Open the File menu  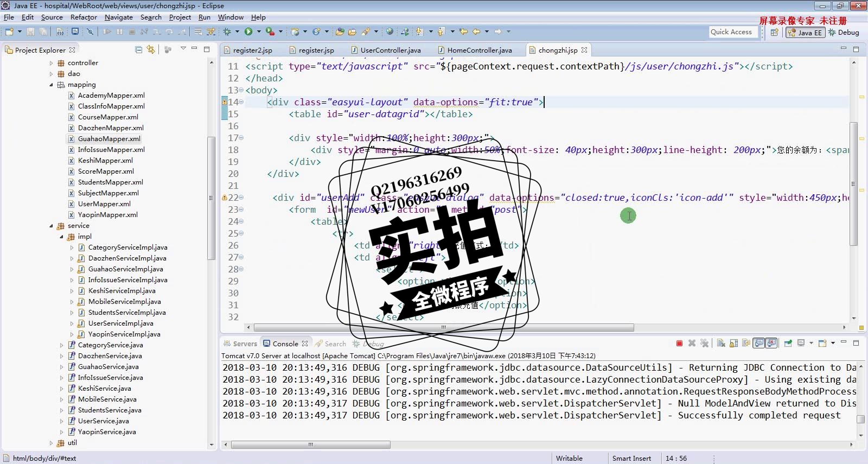tap(9, 17)
